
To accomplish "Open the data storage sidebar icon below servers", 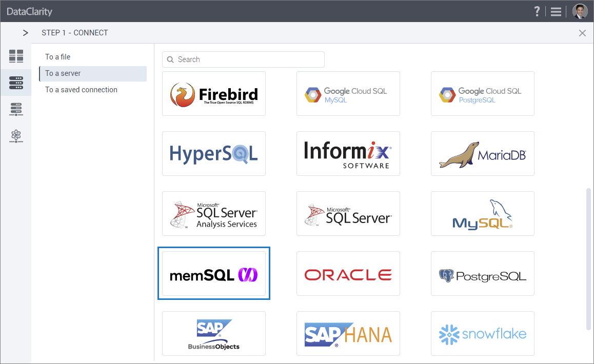I will [x=16, y=109].
